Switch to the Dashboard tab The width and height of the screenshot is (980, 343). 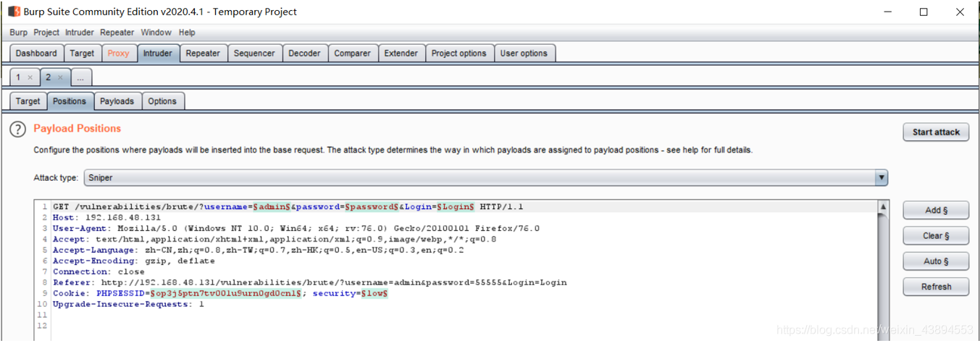coord(36,54)
